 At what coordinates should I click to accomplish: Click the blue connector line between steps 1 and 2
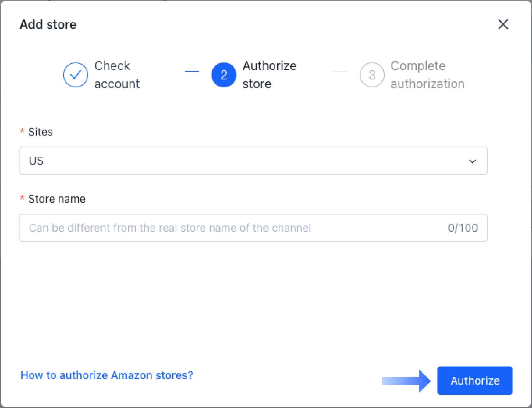click(192, 71)
